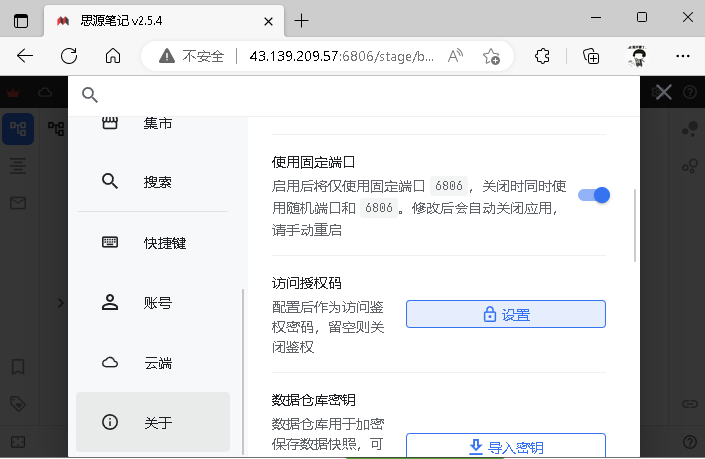Click the right settings panel scrollbar

click(635, 225)
